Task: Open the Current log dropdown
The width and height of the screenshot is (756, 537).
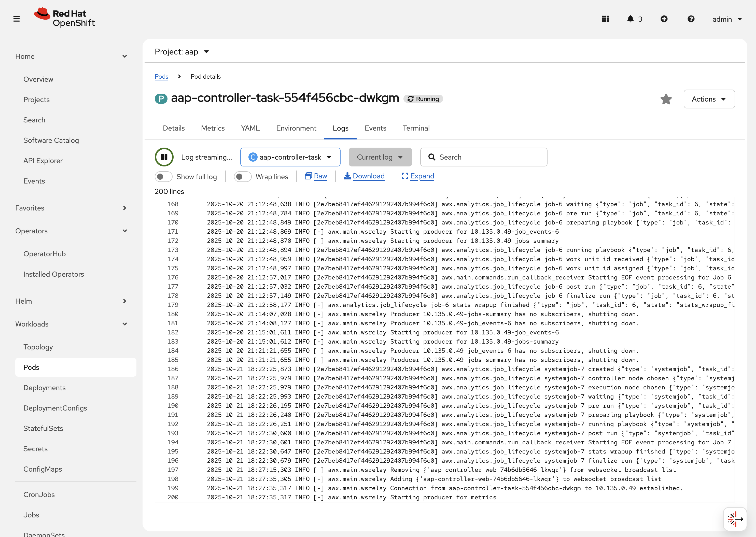Action: pos(380,157)
